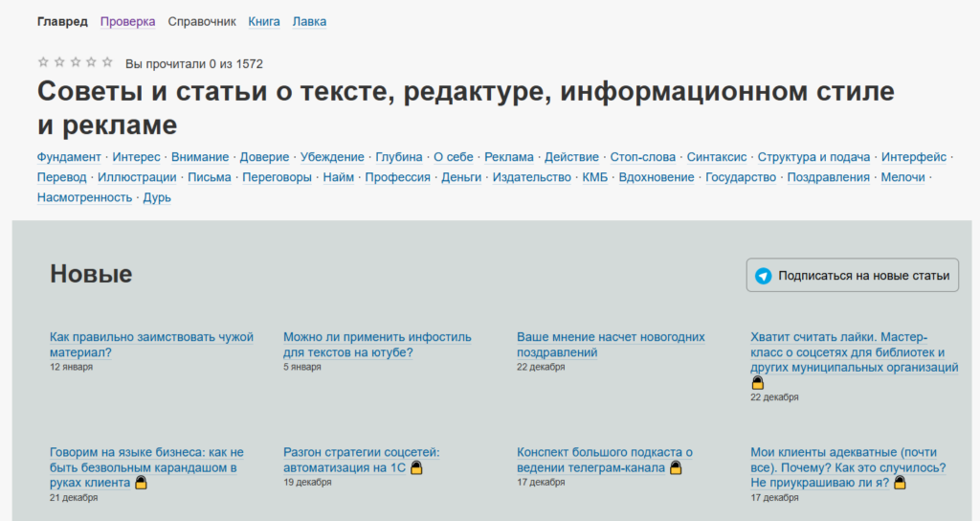Viewport: 980px width, 521px height.
Task: Open the 'О себе' topic
Action: click(x=453, y=157)
